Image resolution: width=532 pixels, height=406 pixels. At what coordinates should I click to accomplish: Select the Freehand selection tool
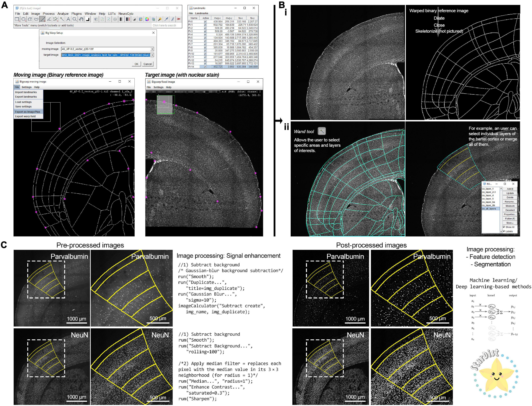pos(36,19)
